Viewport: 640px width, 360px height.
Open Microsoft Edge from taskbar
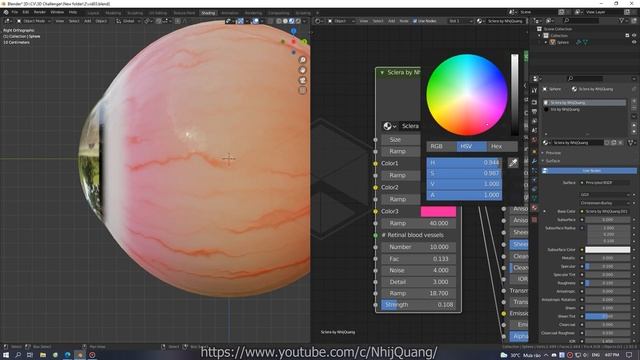[x=67, y=355]
